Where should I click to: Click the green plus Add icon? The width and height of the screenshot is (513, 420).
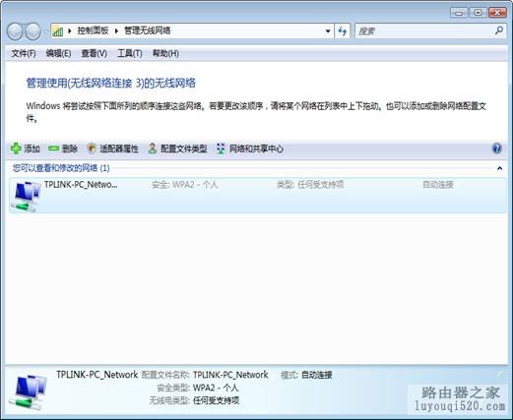tap(16, 149)
